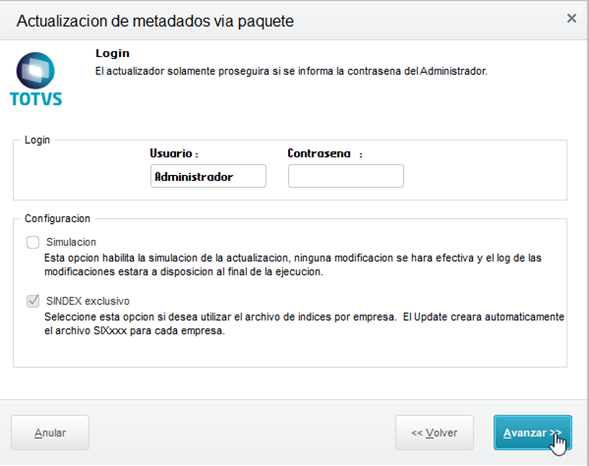
Task: Enable the Simulacion checkbox
Action: 33,242
